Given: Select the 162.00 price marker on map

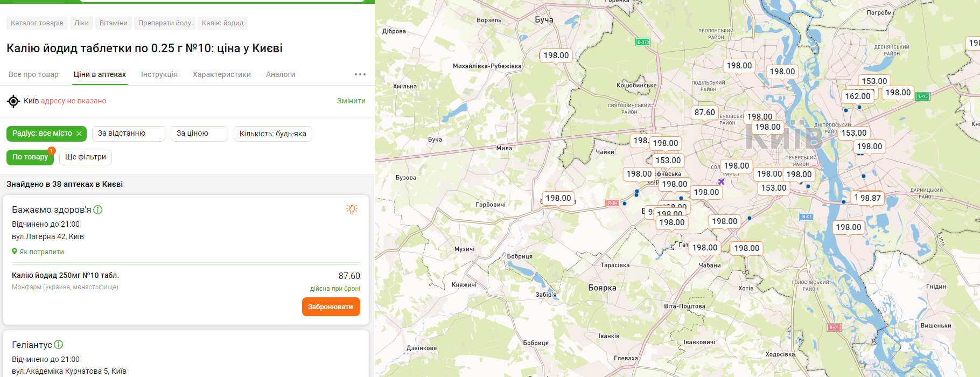Looking at the screenshot, I should pyautogui.click(x=857, y=96).
